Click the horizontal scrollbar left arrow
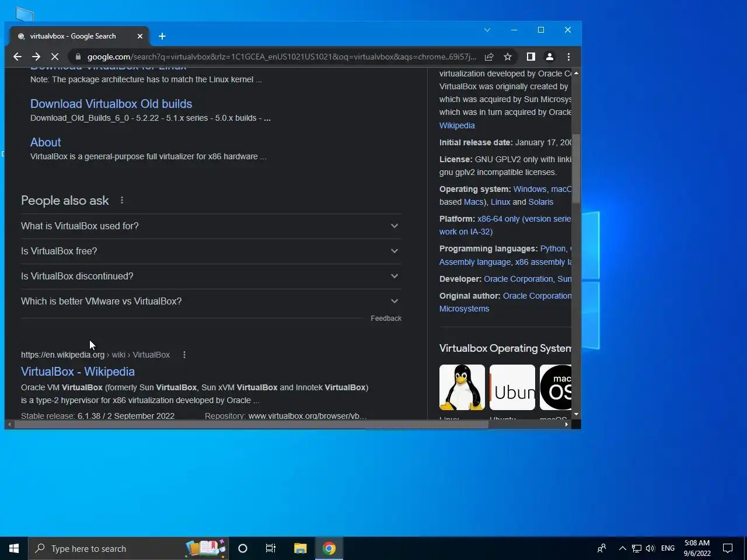This screenshot has width=747, height=560. pos(10,424)
